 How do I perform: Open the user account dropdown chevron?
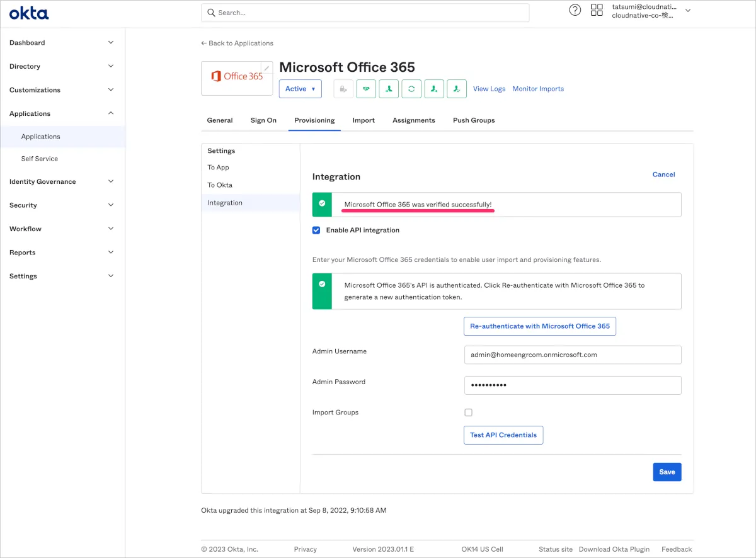click(x=688, y=11)
